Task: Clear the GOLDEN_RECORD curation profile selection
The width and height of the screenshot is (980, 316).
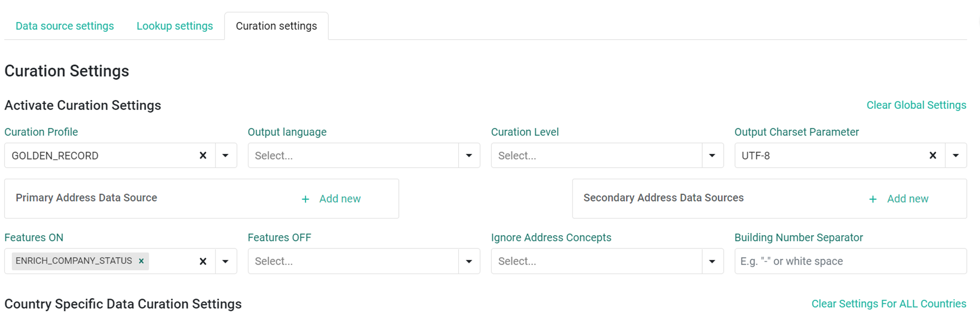Action: point(203,155)
